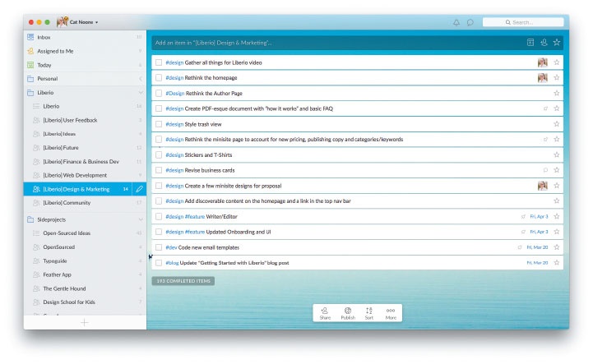The height and width of the screenshot is (364, 593).
Task: Check off 'Gather all things for Liberio video'
Action: pyautogui.click(x=159, y=62)
